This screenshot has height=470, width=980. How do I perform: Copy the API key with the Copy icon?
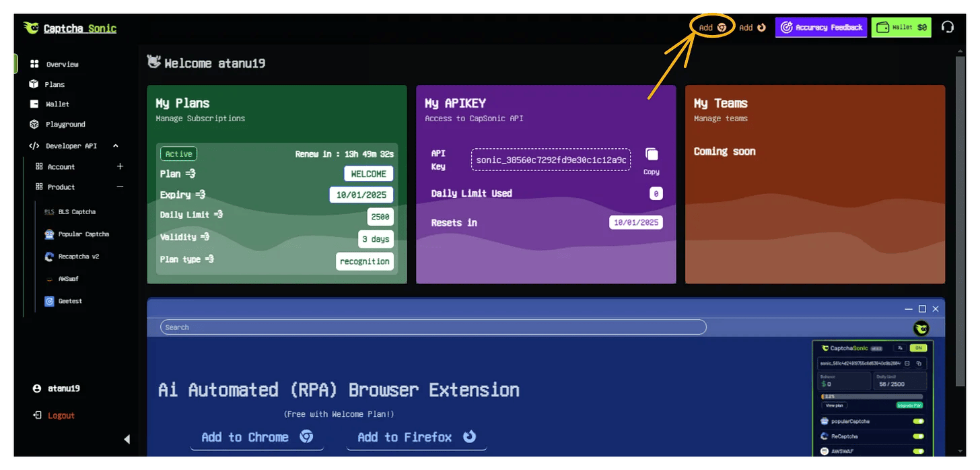click(x=652, y=156)
